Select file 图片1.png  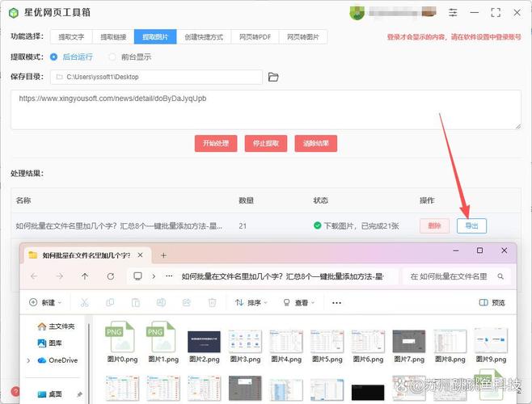163,343
